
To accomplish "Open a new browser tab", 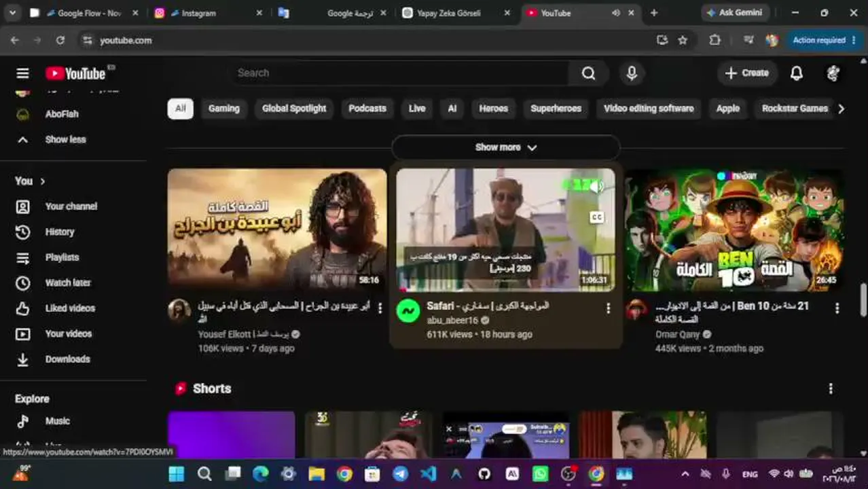I will [654, 13].
